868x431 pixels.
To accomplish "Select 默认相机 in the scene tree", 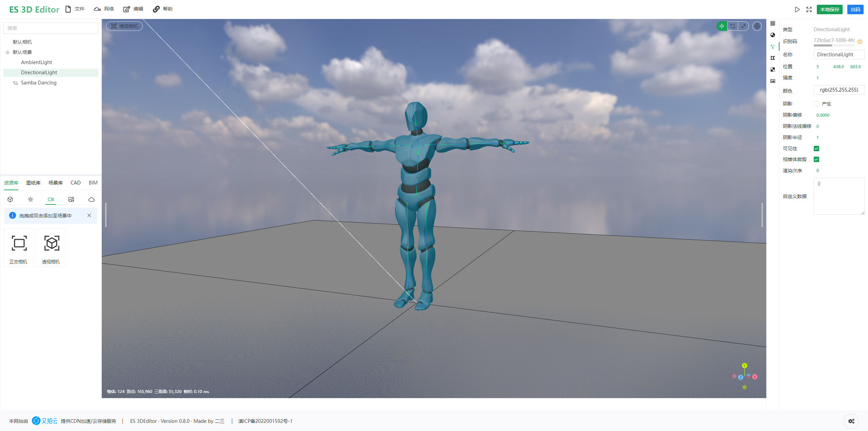I will [x=22, y=42].
